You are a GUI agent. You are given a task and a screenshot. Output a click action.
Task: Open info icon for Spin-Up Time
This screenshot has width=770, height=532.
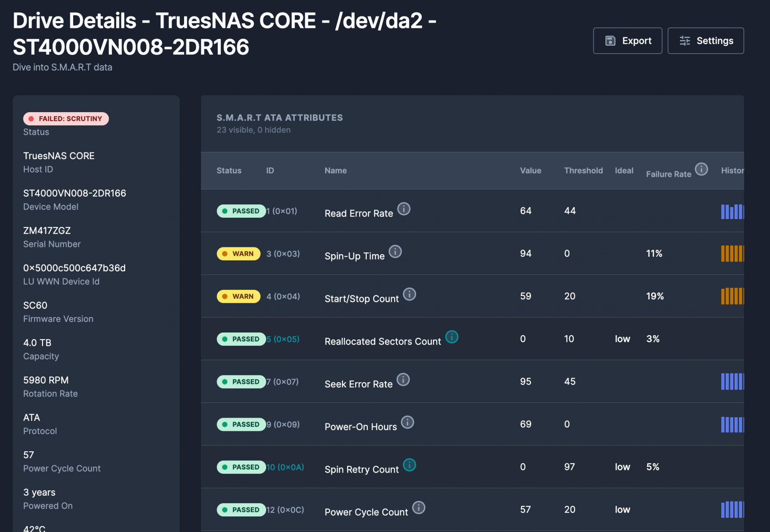click(x=395, y=251)
